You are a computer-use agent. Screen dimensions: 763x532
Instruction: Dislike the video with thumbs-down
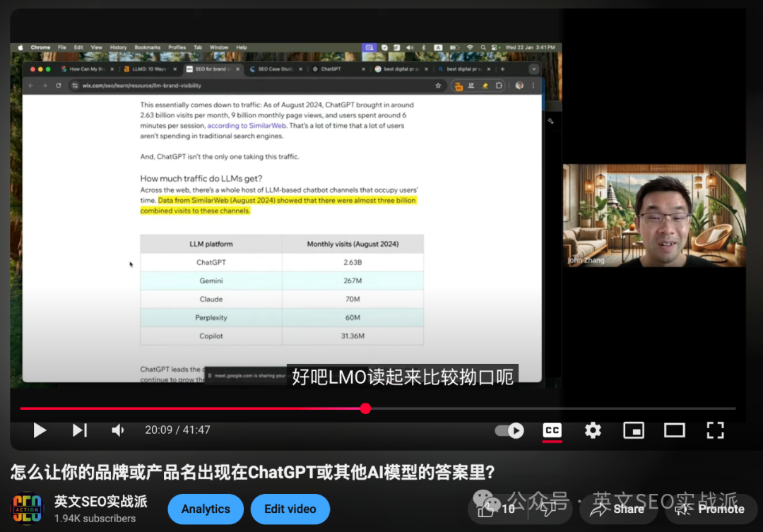(550, 509)
